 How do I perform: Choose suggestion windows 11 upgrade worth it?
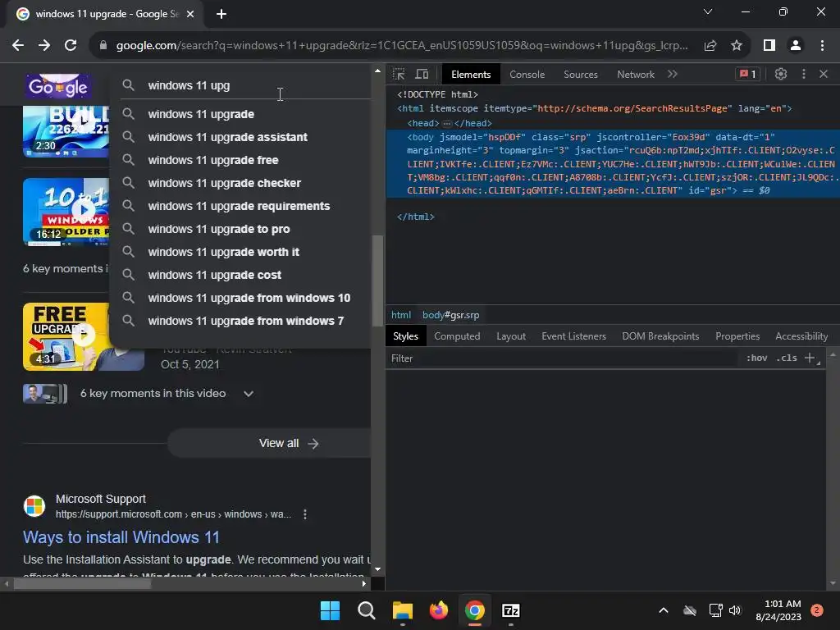(x=240, y=252)
